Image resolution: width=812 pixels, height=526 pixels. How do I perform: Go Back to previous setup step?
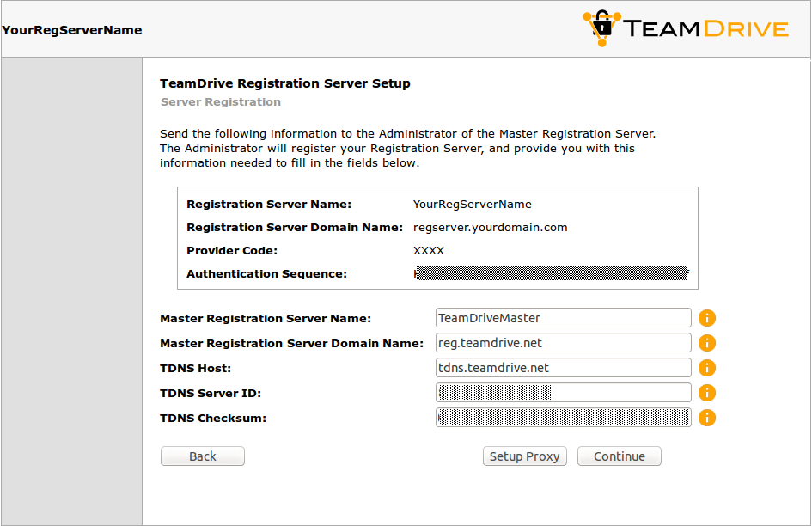pyautogui.click(x=203, y=456)
